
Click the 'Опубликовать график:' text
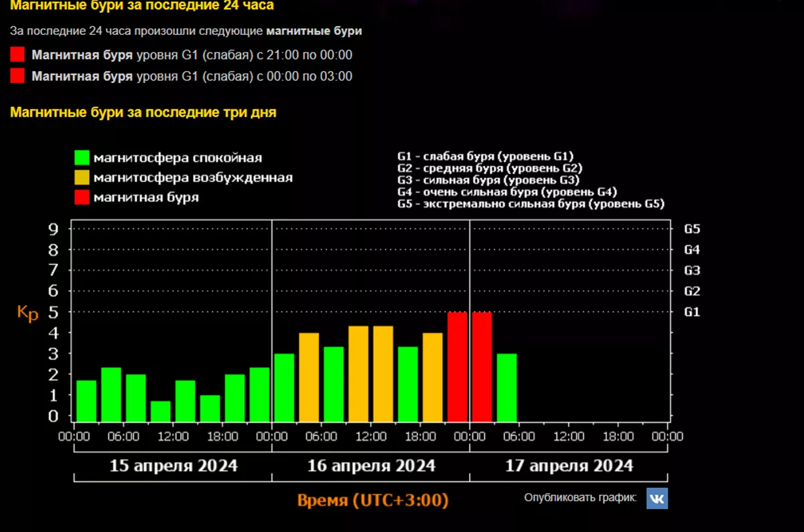[x=580, y=498]
